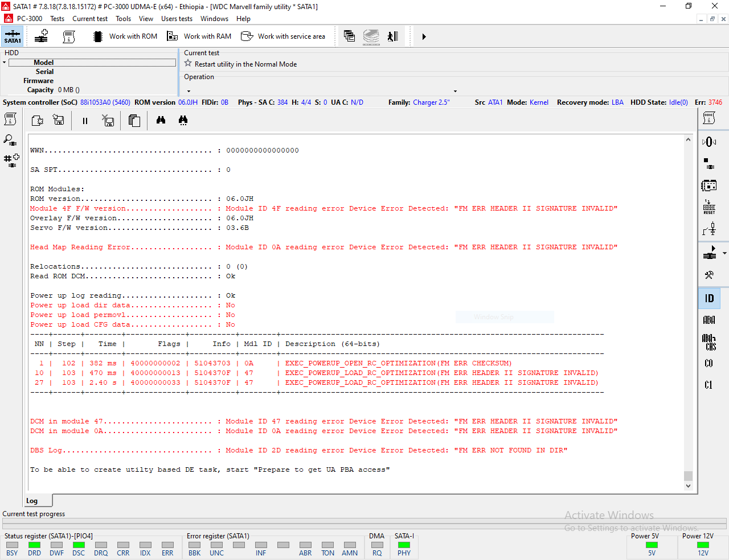Click the save log floppy icon
729x560 pixels.
coord(58,120)
